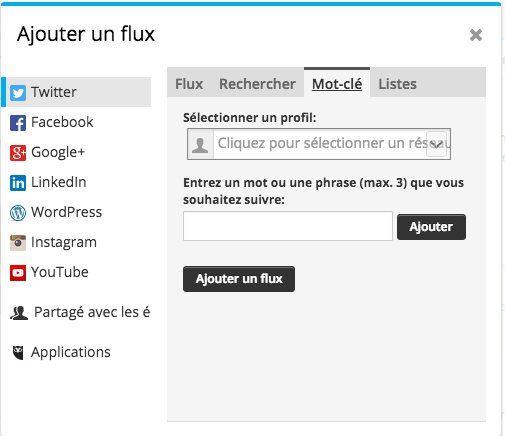Select the LinkedIn icon
Image resolution: width=505 pixels, height=436 pixels.
(18, 183)
